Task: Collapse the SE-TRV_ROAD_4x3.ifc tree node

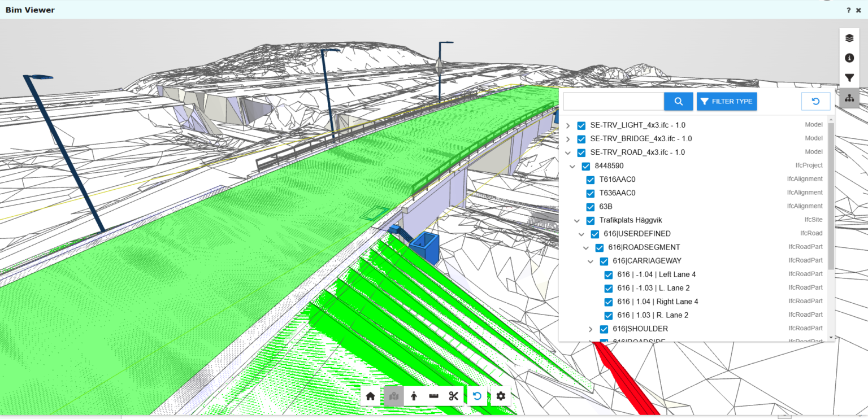Action: 568,152
